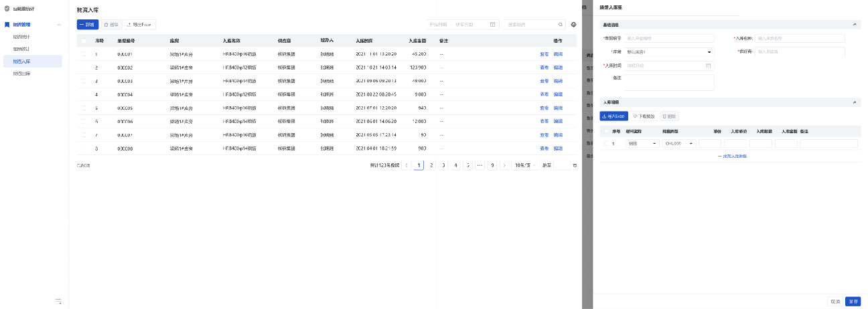The image size is (868, 309).
Task: Click 编辑 for row 000007
Action: pos(558,135)
